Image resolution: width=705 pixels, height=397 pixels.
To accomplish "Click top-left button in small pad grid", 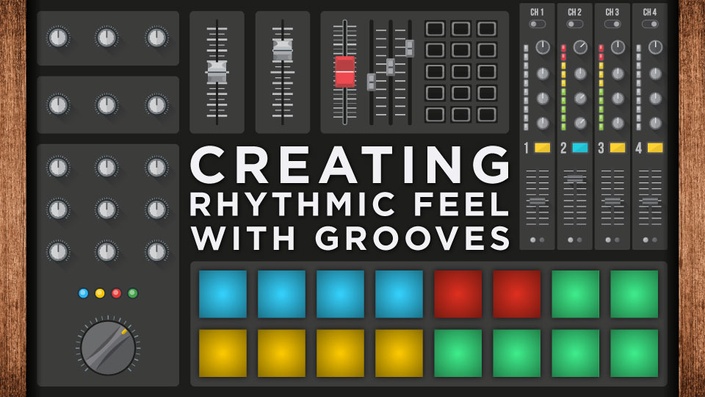I will pyautogui.click(x=435, y=29).
